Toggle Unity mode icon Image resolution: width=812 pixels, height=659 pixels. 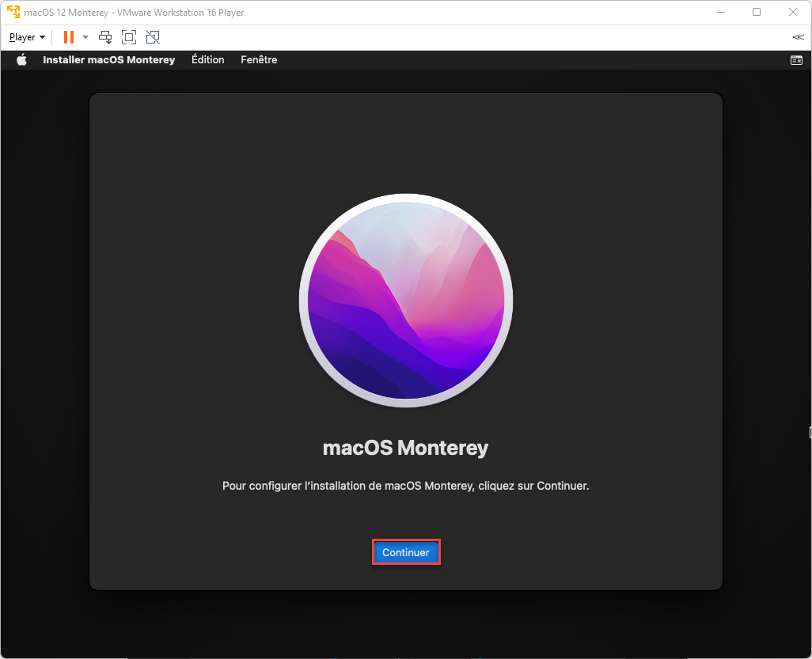(153, 37)
